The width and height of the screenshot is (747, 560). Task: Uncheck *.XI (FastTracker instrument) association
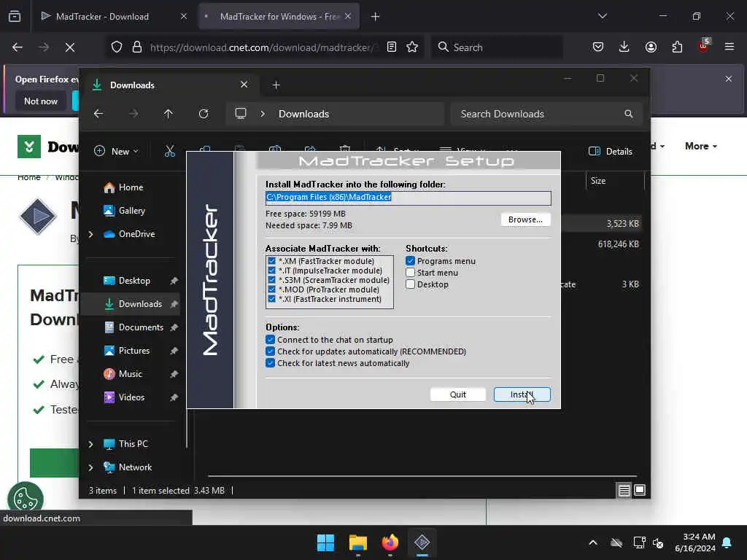tap(271, 299)
